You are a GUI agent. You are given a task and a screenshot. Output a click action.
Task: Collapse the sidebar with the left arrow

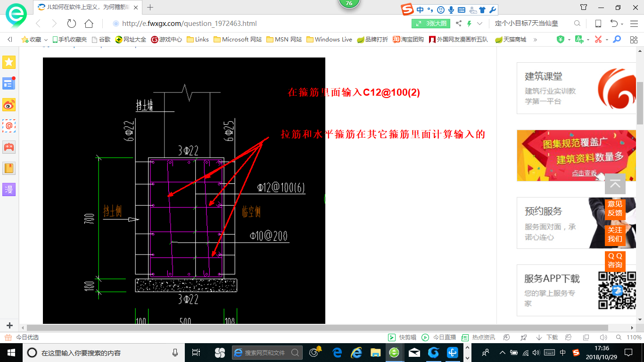point(9,40)
